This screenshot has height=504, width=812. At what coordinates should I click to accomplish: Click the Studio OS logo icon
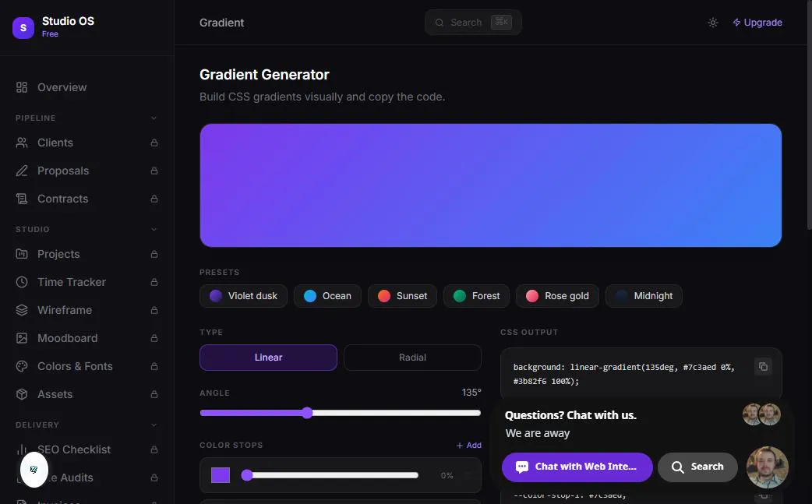pyautogui.click(x=23, y=27)
